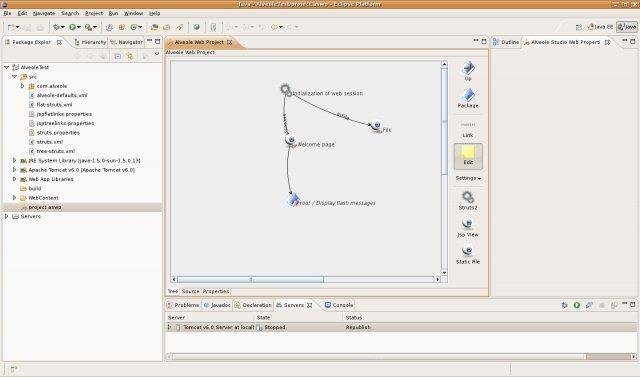Expand the Servers project
The height and width of the screenshot is (377, 640).
point(7,216)
